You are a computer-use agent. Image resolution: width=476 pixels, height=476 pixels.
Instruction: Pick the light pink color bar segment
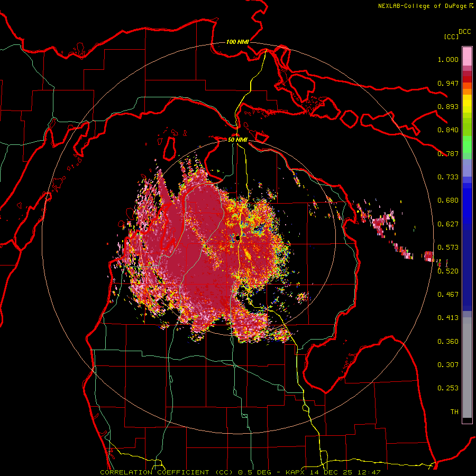pos(467,57)
